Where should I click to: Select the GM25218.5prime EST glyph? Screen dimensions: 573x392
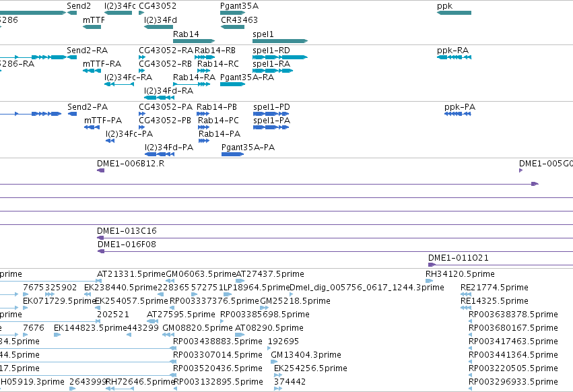coord(265,308)
